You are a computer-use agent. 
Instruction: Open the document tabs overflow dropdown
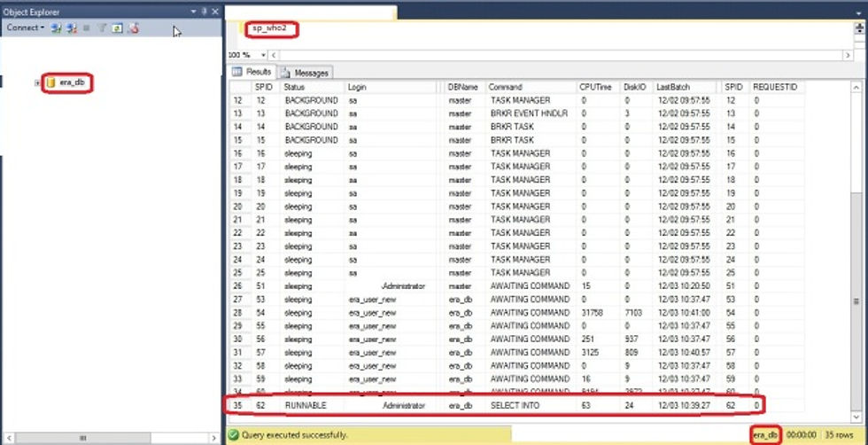point(859,12)
